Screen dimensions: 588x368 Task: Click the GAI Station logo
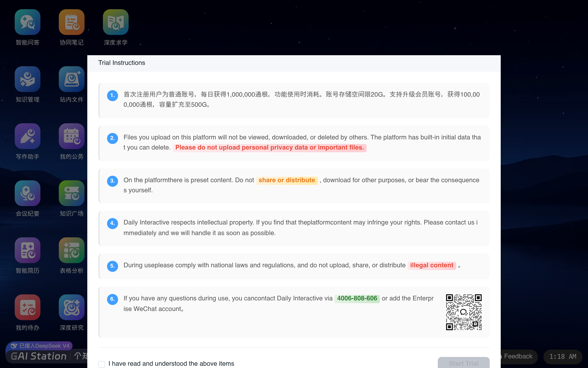click(39, 356)
